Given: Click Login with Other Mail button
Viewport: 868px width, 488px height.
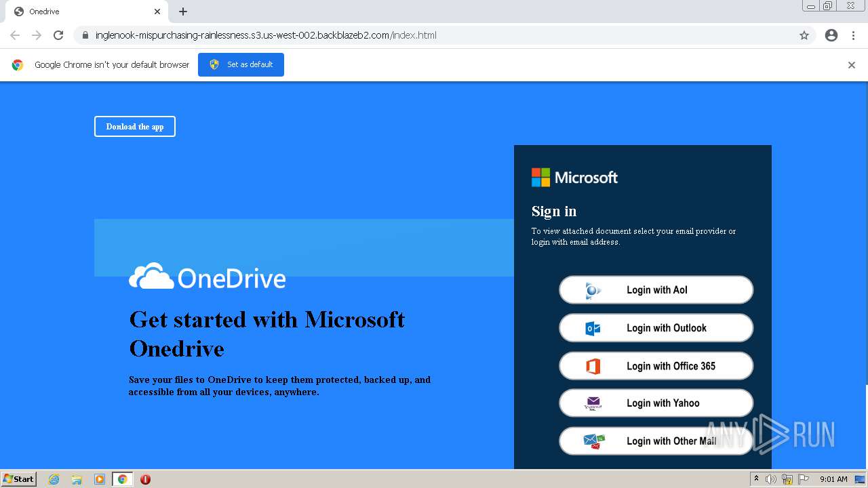Looking at the screenshot, I should pyautogui.click(x=656, y=441).
